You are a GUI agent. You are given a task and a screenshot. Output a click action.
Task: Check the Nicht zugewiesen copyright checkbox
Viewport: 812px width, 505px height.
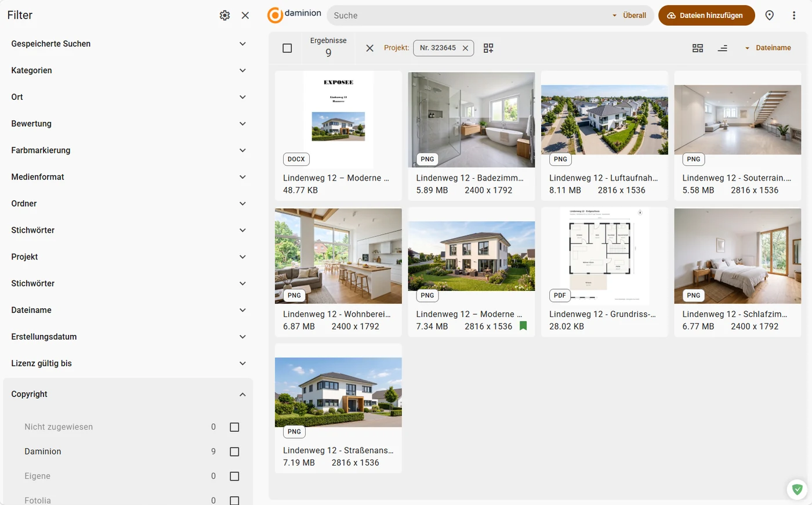tap(234, 427)
